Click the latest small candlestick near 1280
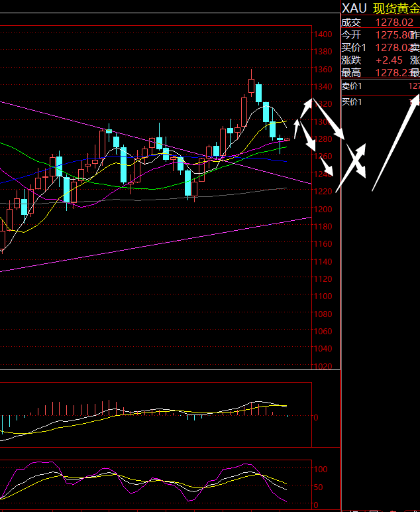420x512 pixels. pyautogui.click(x=287, y=140)
